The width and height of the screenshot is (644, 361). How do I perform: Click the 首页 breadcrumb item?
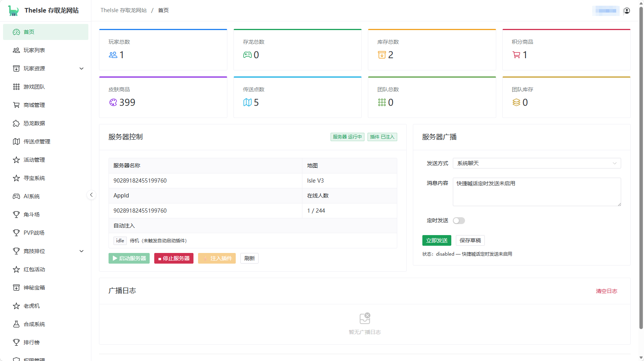(x=163, y=10)
